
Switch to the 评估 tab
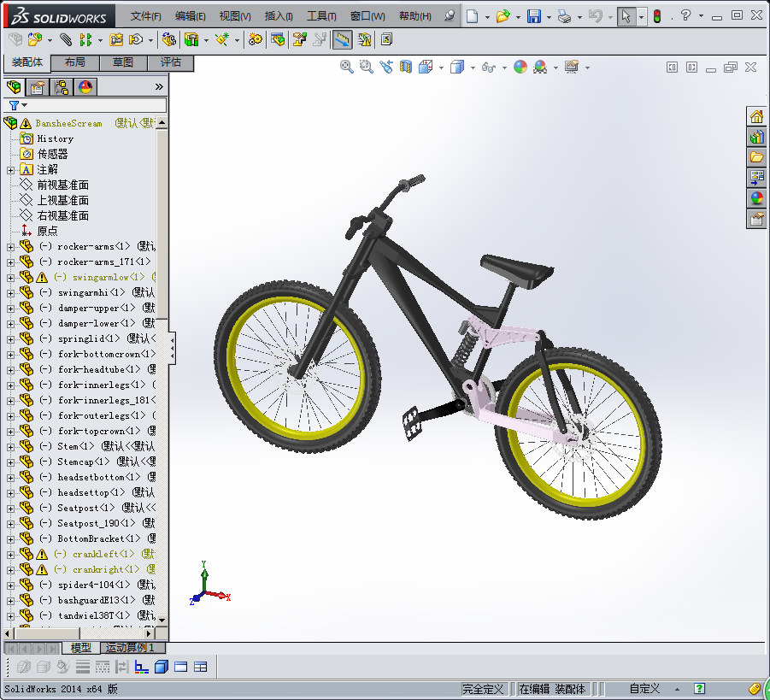pos(170,62)
